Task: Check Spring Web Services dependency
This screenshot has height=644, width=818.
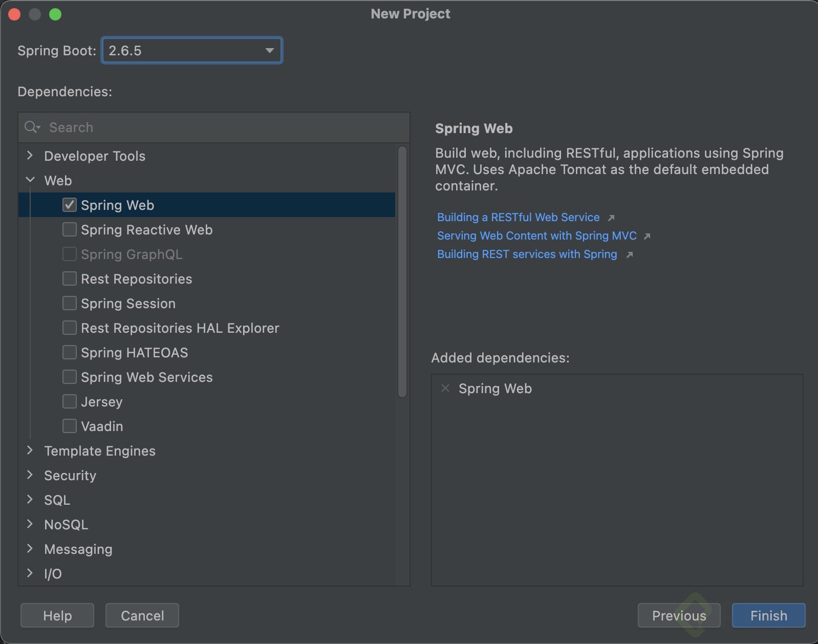Action: (x=70, y=377)
